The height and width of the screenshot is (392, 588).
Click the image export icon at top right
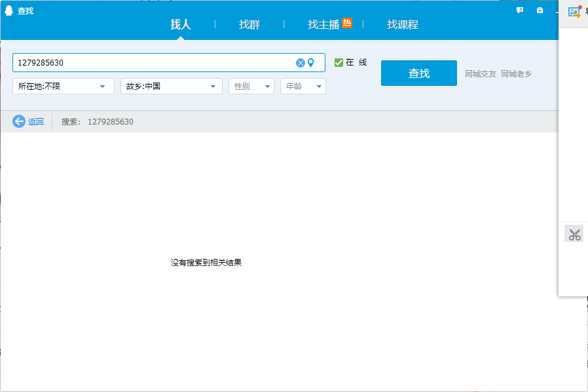click(x=574, y=12)
